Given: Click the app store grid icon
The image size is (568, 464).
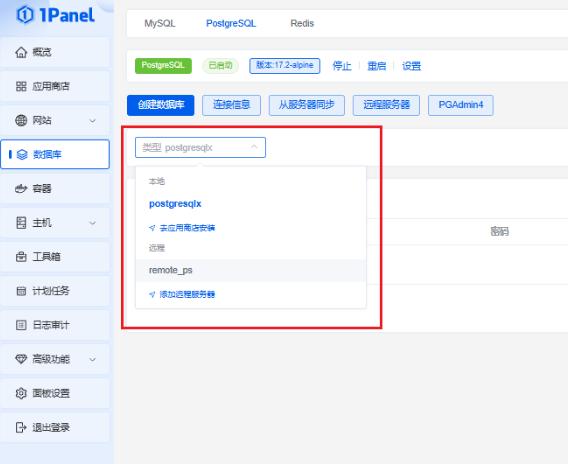Looking at the screenshot, I should [x=21, y=86].
